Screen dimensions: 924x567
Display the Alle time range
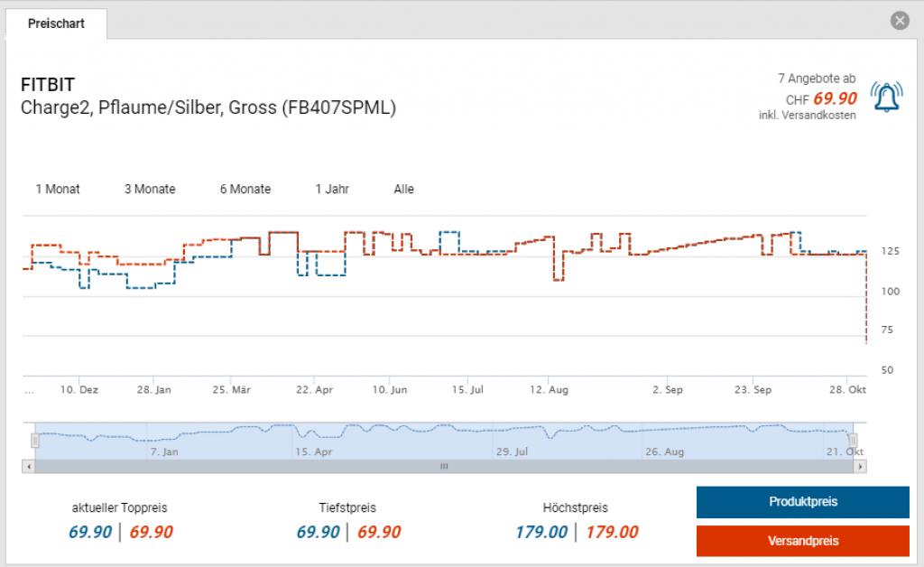coord(403,190)
